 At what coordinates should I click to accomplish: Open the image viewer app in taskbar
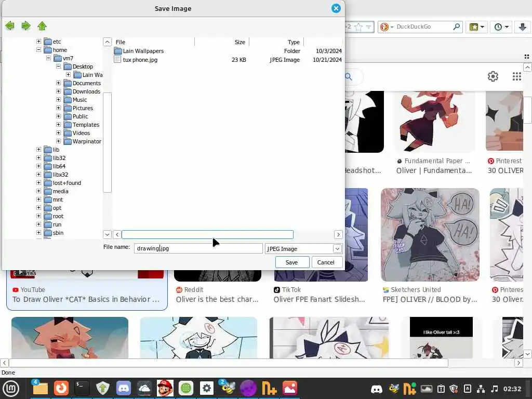point(290,389)
